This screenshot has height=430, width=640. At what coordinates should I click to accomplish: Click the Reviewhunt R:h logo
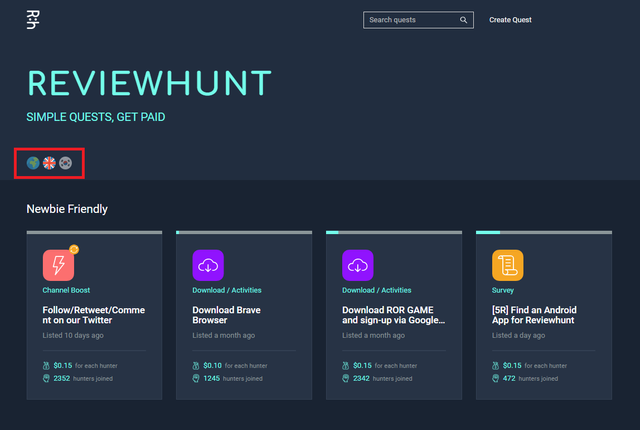(x=33, y=20)
